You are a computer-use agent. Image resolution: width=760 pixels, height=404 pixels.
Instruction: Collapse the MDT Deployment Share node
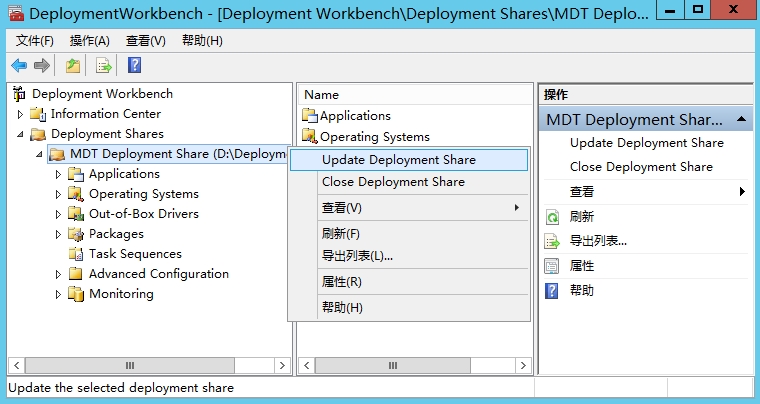click(39, 154)
